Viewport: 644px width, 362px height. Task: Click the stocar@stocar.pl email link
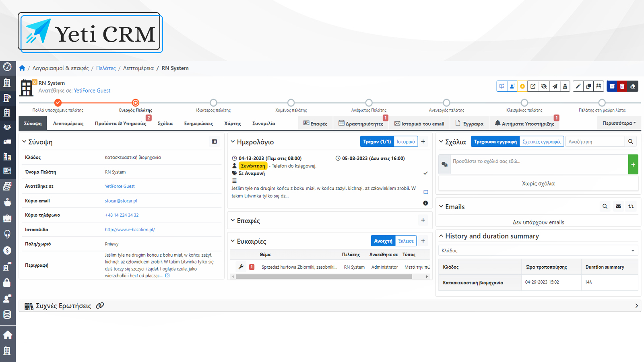[x=121, y=201]
